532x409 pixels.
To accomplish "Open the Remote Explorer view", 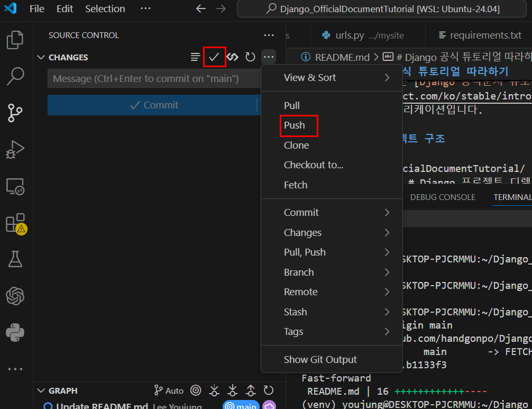I will (15, 186).
